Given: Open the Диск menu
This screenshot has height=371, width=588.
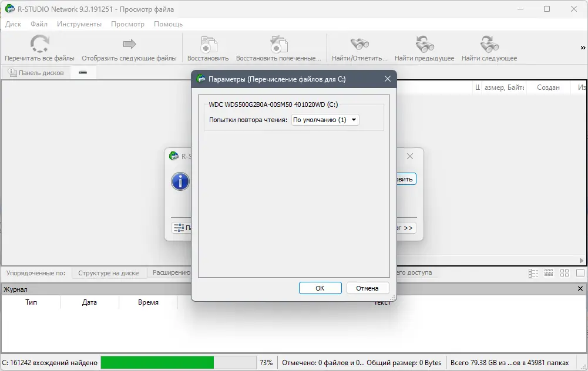Looking at the screenshot, I should [13, 24].
